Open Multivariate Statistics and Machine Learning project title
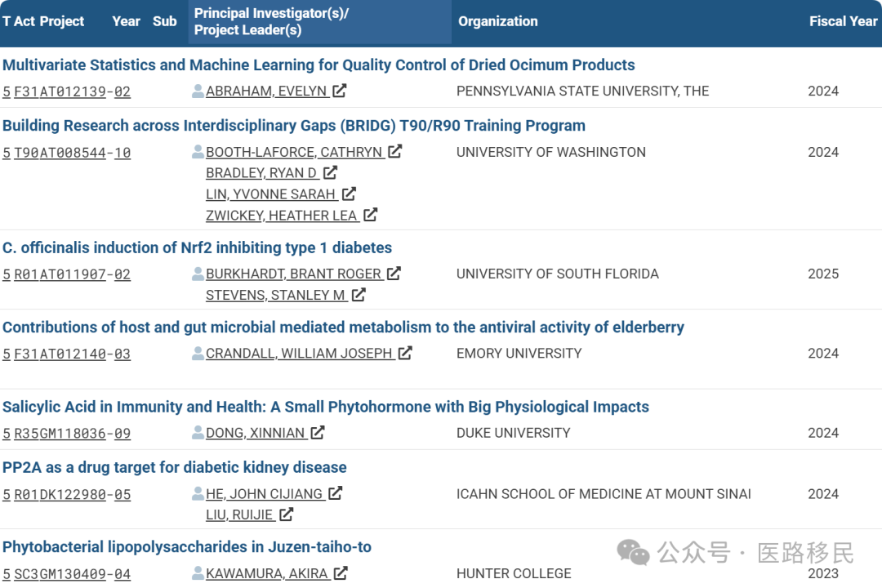Image resolution: width=882 pixels, height=588 pixels. tap(318, 65)
